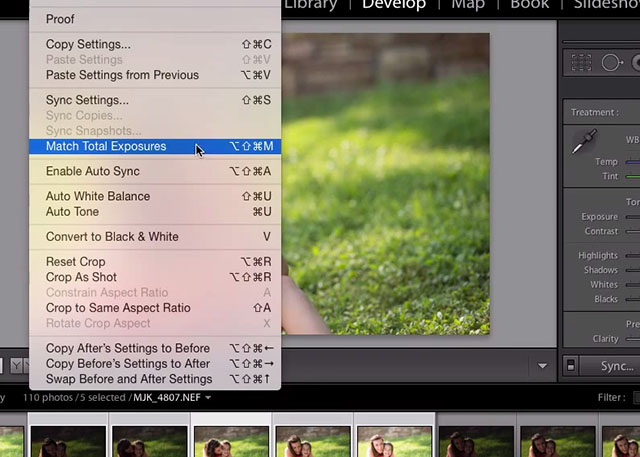The height and width of the screenshot is (457, 640).
Task: Choose Convert to Black & White
Action: [155, 237]
